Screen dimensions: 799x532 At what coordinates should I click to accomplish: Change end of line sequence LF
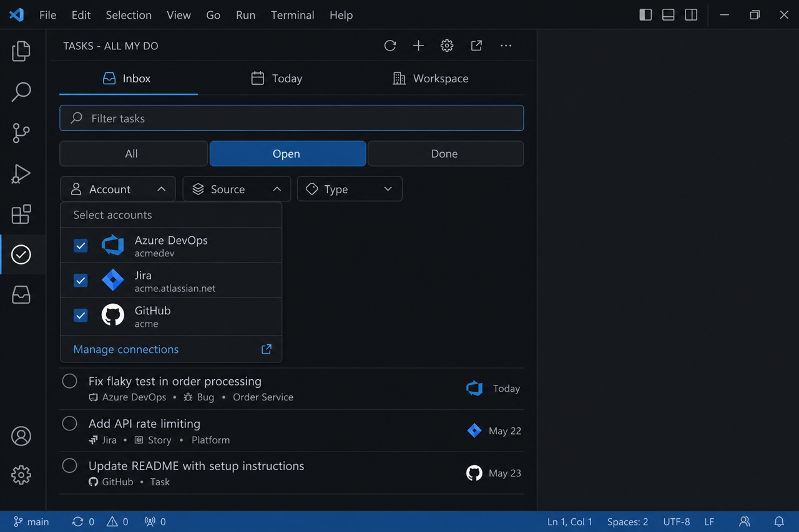(710, 521)
